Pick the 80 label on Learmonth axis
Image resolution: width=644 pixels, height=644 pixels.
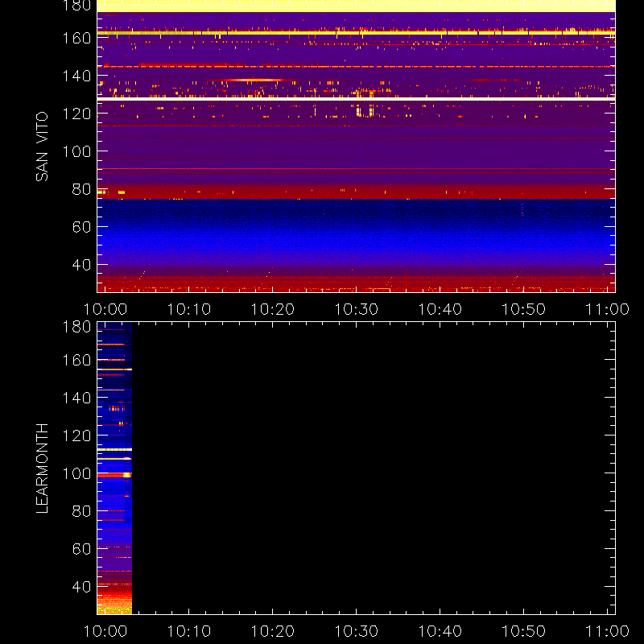[x=81, y=511]
